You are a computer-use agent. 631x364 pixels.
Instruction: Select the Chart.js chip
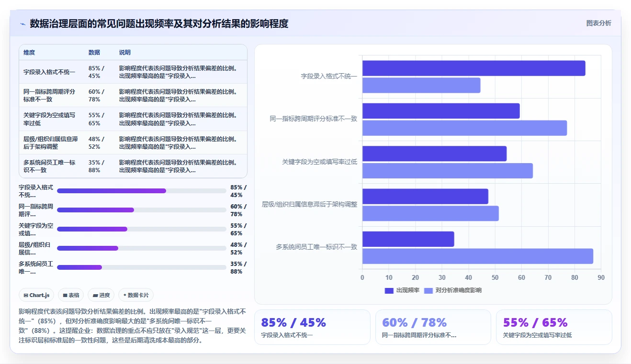point(36,295)
